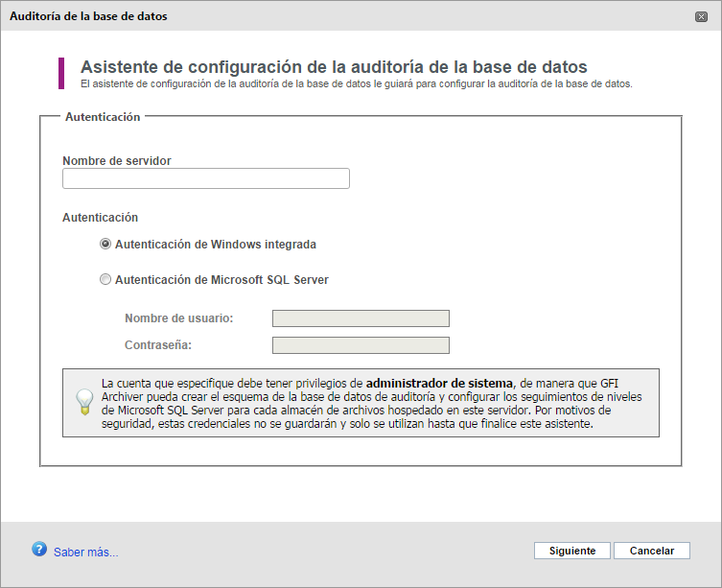This screenshot has width=722, height=588.
Task: Click the "Nombre de usuario:" label
Action: 179,318
